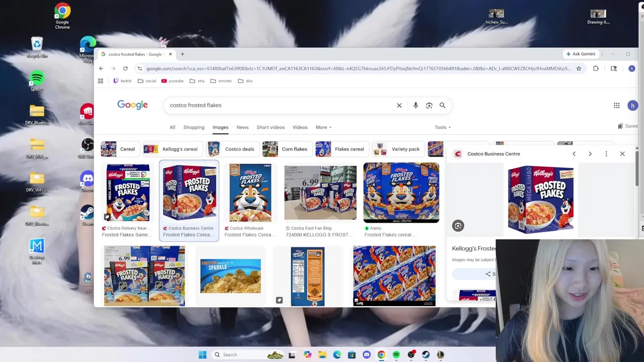Image resolution: width=644 pixels, height=362 pixels.
Task: Clear the Google search box text
Action: coord(399,105)
